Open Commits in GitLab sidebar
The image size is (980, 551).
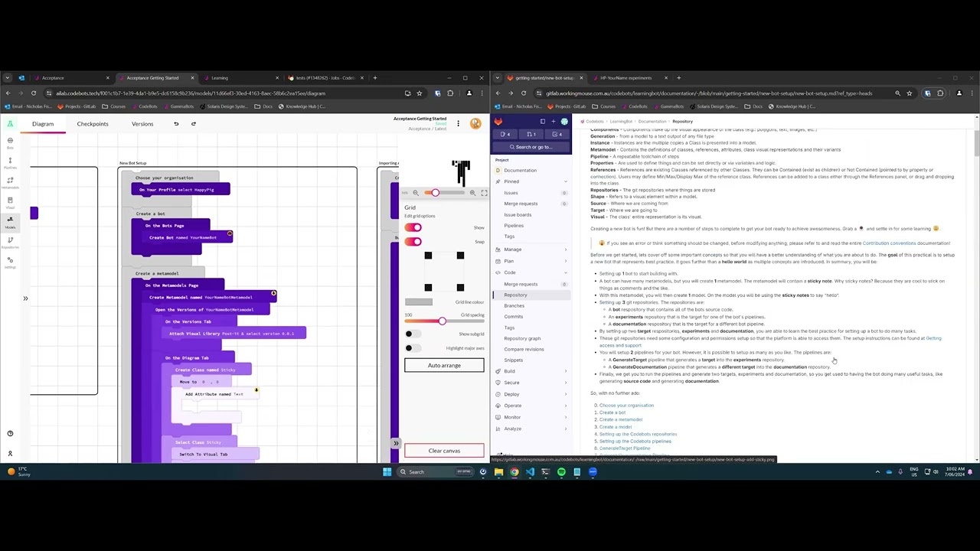(x=513, y=317)
